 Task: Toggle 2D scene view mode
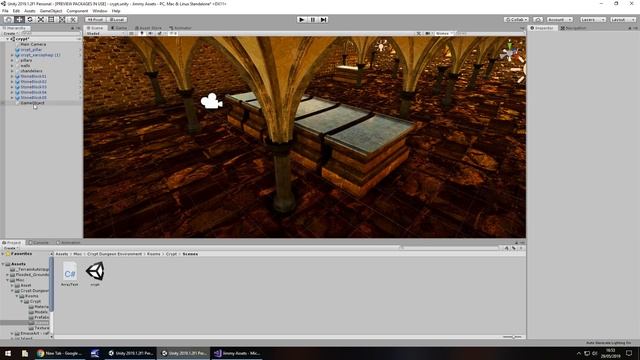131,33
